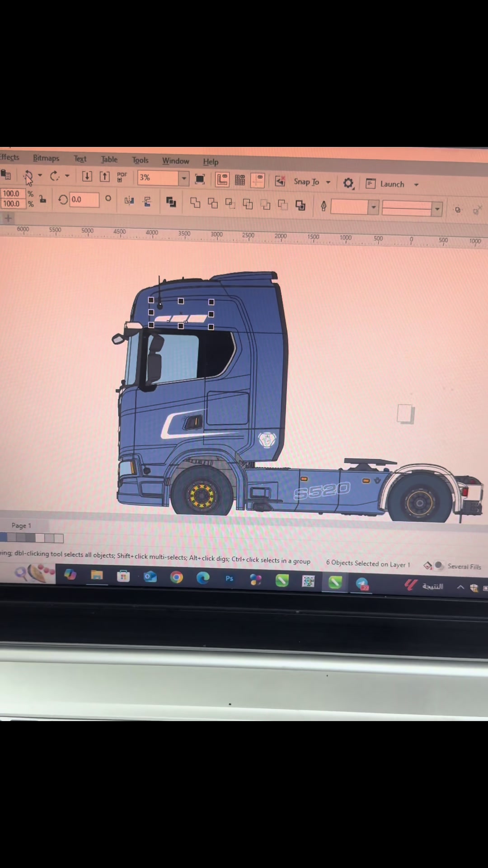Open Google Chrome from the taskbar

click(x=177, y=577)
